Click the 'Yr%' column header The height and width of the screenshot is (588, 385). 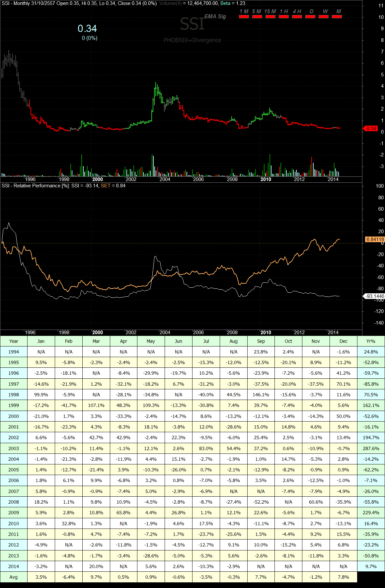tap(371, 341)
